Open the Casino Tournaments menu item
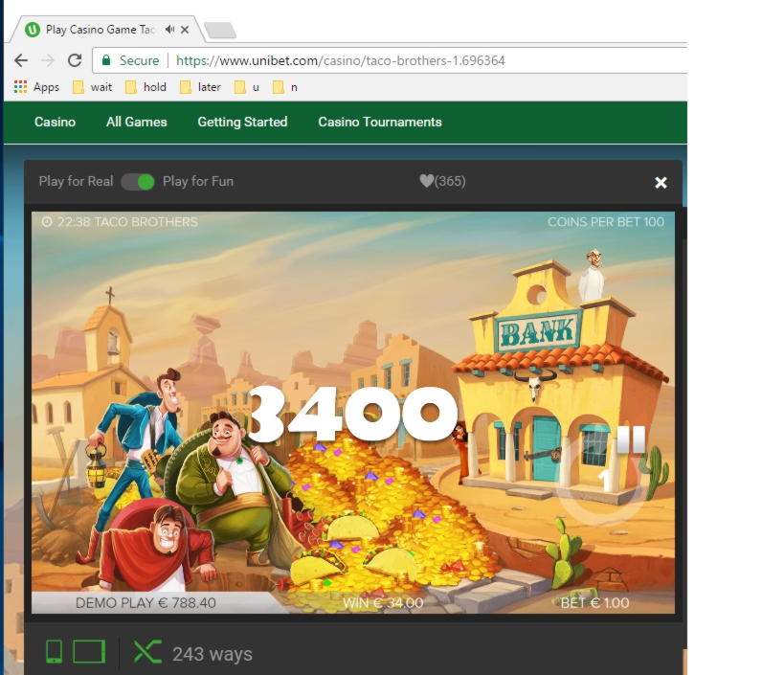The height and width of the screenshot is (675, 784). coord(380,122)
